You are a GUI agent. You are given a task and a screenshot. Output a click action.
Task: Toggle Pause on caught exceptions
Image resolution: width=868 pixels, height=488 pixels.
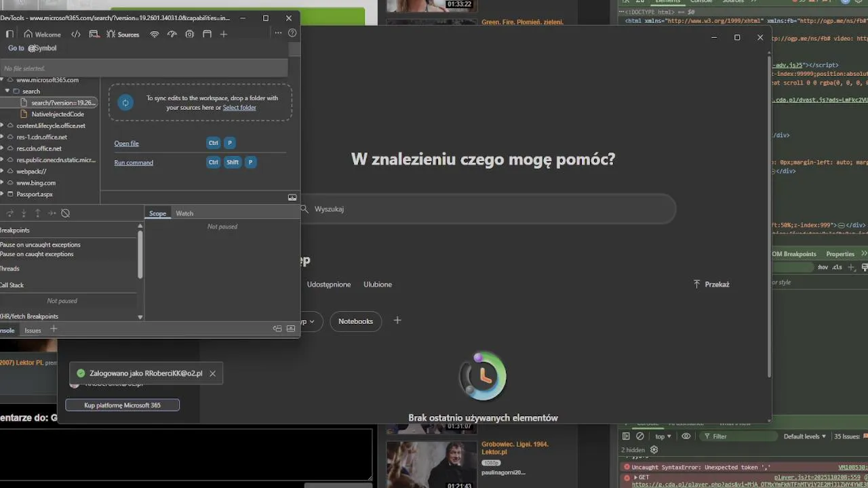[x=37, y=254]
